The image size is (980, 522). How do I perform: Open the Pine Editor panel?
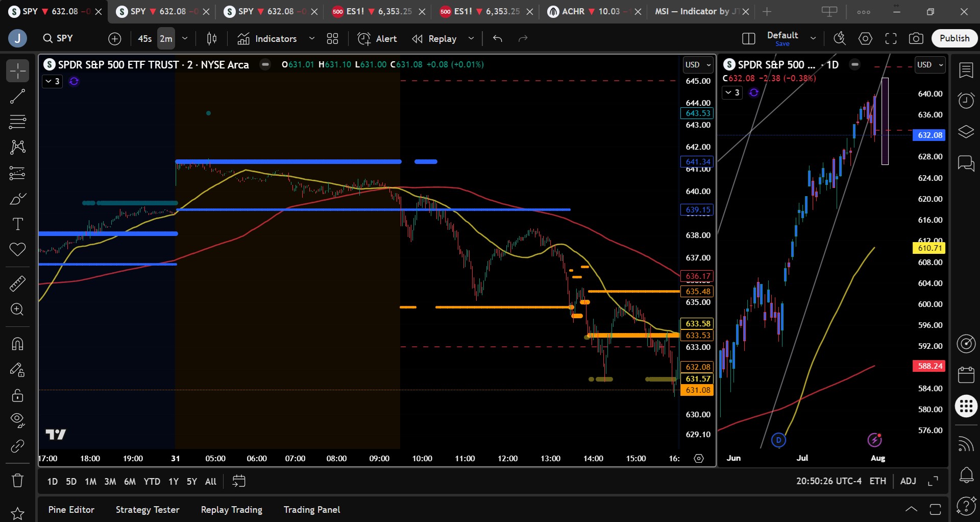(71, 510)
